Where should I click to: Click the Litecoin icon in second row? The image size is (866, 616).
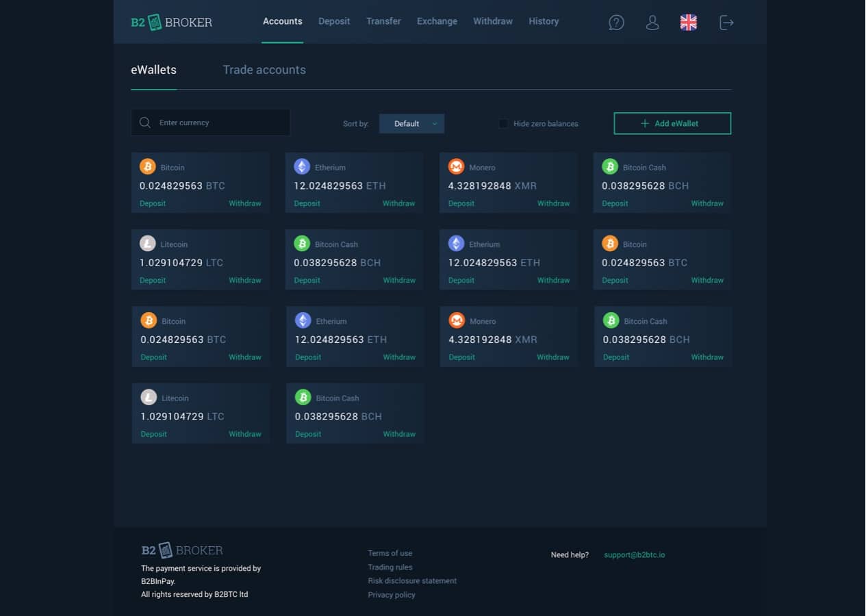(x=148, y=244)
